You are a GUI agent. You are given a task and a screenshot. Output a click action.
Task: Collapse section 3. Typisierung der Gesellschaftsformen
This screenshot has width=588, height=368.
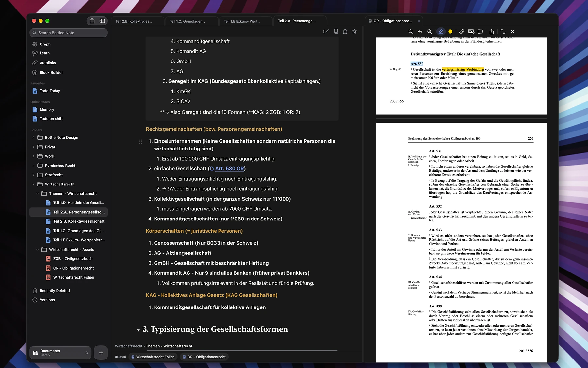pyautogui.click(x=139, y=330)
